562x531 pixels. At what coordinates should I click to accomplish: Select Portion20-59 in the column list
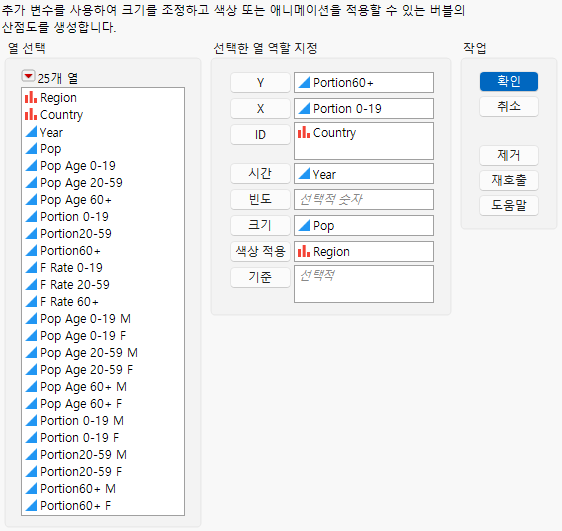point(103,234)
